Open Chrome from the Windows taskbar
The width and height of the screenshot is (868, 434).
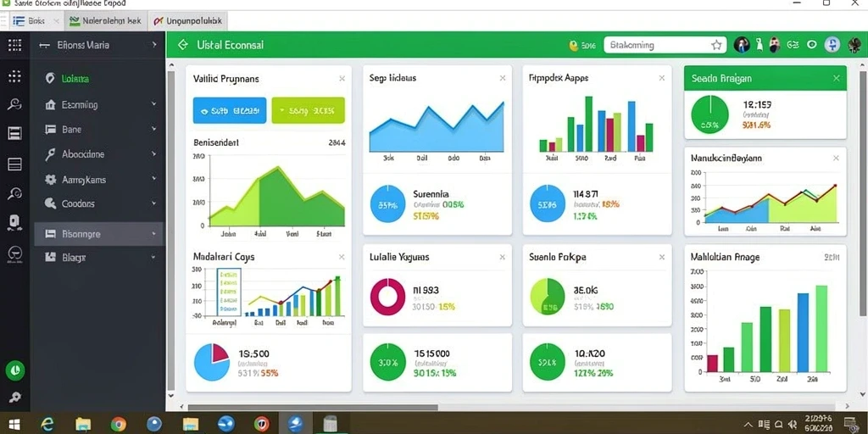[118, 424]
